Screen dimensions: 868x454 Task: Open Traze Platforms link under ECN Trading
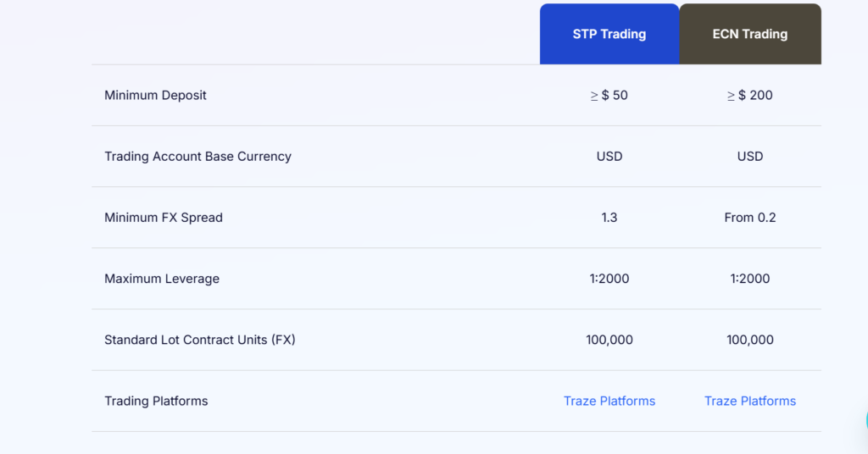tap(750, 401)
